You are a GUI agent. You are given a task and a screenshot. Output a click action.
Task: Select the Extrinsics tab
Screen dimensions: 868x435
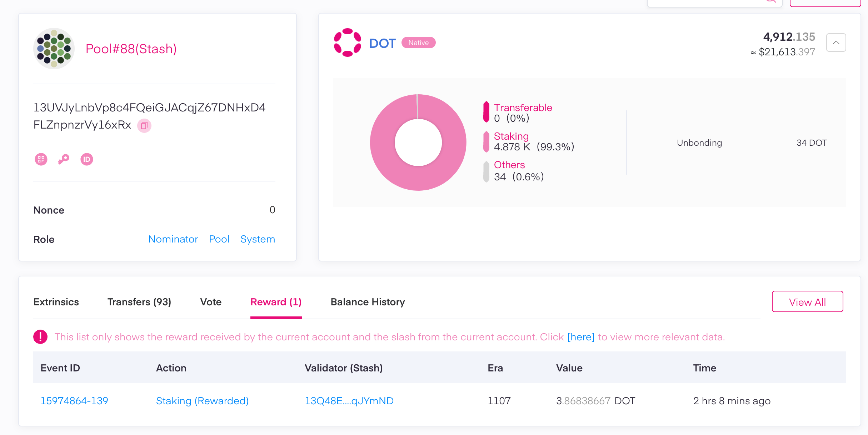point(56,302)
